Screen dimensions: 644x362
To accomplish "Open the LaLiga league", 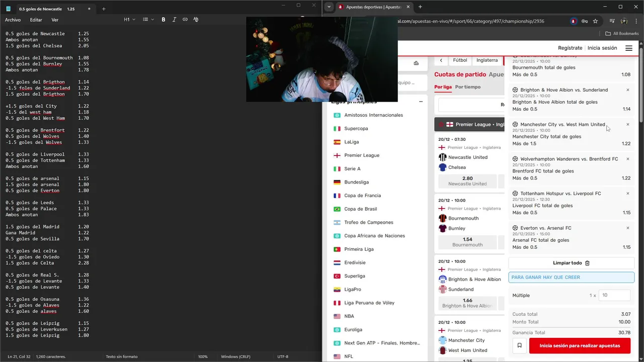I will (x=351, y=142).
